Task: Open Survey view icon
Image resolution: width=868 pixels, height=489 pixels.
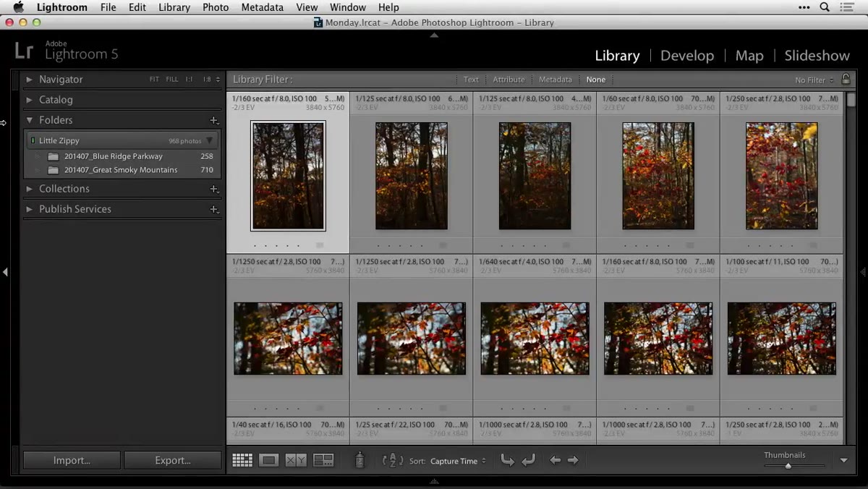Action: 323,460
